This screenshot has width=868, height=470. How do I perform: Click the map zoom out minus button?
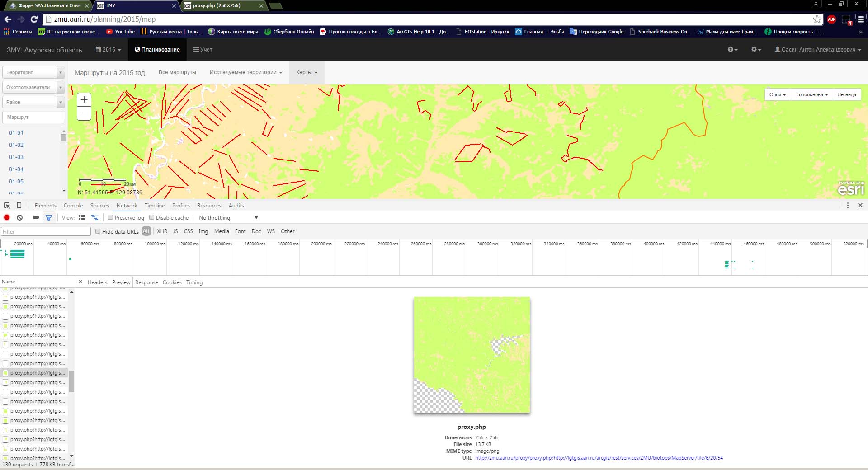[x=84, y=113]
